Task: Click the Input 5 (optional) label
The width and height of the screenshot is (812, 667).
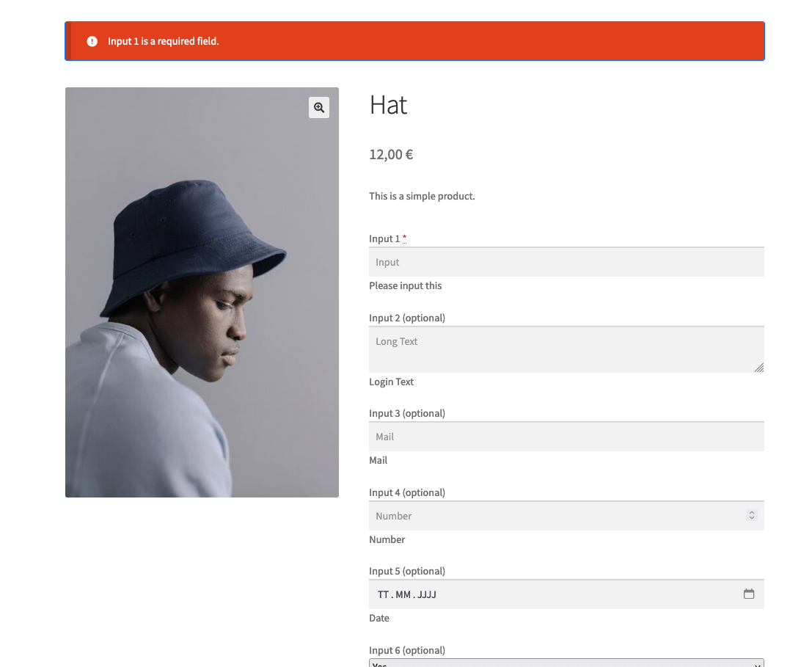Action: 407,571
